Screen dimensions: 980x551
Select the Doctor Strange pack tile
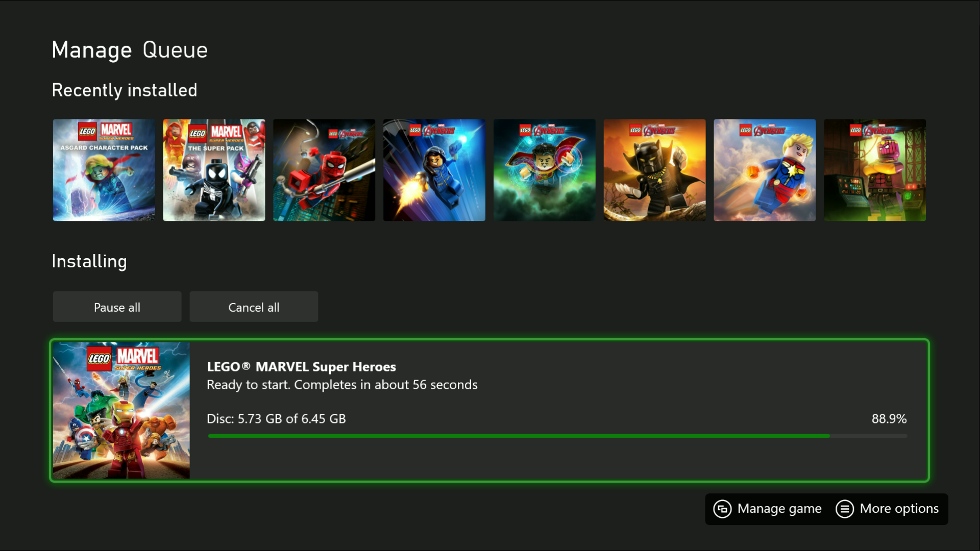pyautogui.click(x=544, y=170)
